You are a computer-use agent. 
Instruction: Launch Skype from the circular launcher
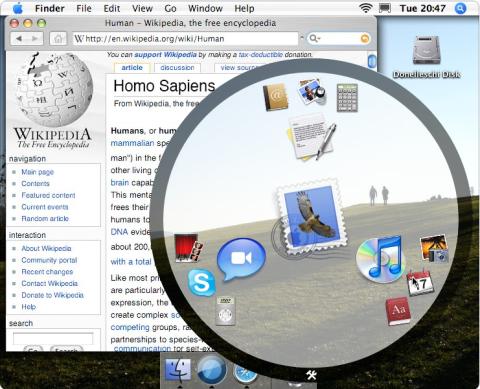[201, 283]
